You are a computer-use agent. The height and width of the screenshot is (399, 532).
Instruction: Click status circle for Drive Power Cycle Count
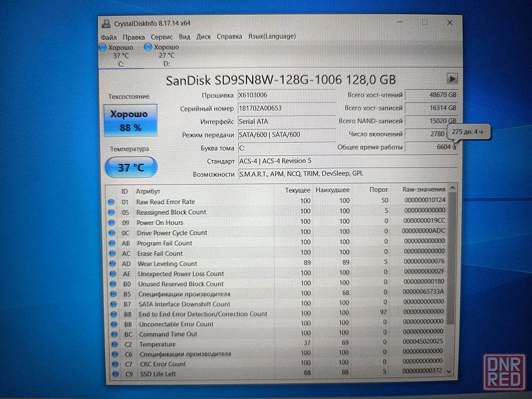[112, 233]
